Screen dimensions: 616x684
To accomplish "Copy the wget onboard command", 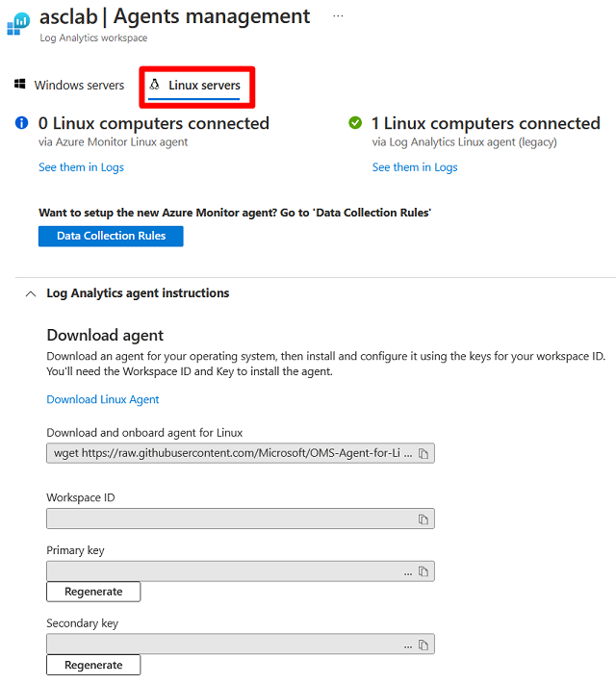I will pyautogui.click(x=423, y=453).
